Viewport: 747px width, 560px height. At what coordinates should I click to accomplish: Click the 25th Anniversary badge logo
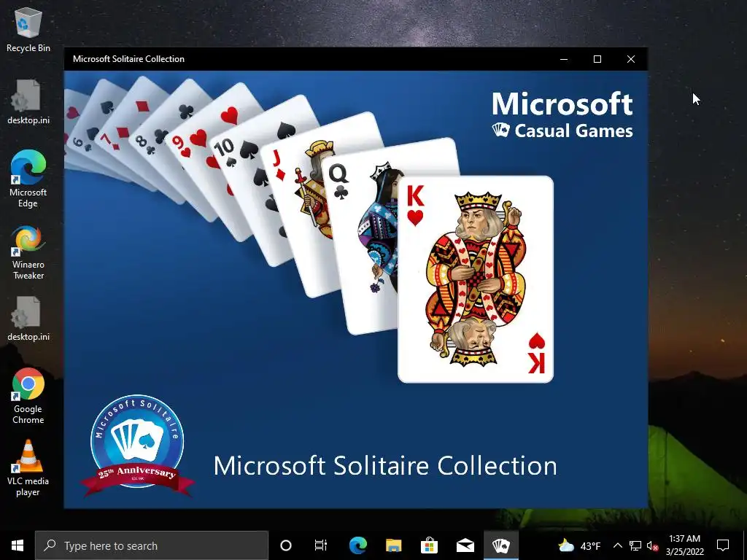(x=137, y=446)
